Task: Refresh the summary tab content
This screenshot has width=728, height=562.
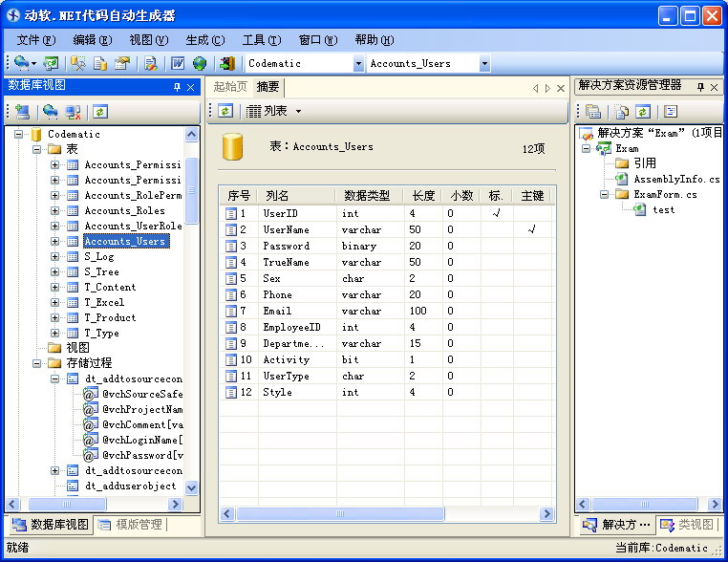Action: pos(225,111)
